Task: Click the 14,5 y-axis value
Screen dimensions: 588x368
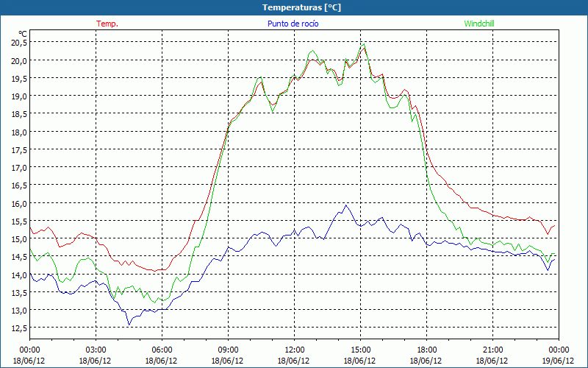Action: 19,257
